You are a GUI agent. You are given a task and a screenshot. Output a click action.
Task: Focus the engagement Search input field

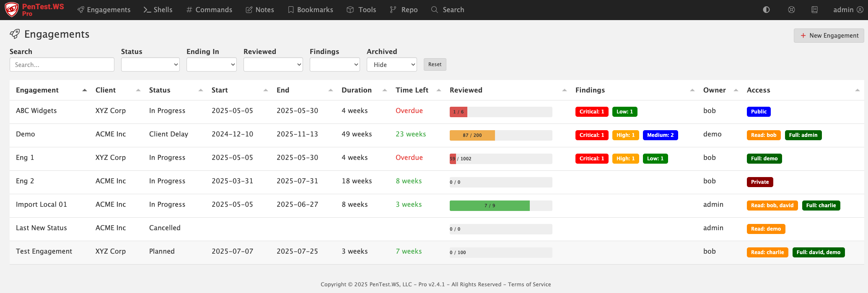click(62, 64)
